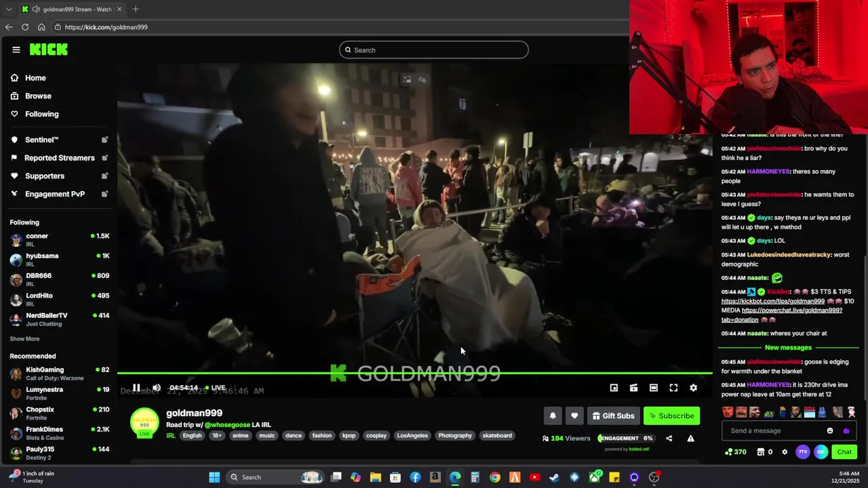Image resolution: width=868 pixels, height=488 pixels.
Task: Click the KICK logo
Action: pos(48,49)
